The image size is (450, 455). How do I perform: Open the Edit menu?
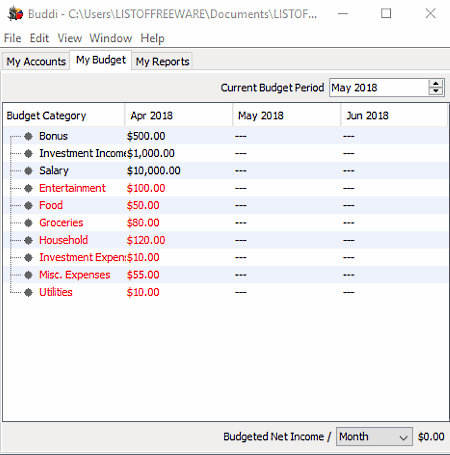click(39, 38)
